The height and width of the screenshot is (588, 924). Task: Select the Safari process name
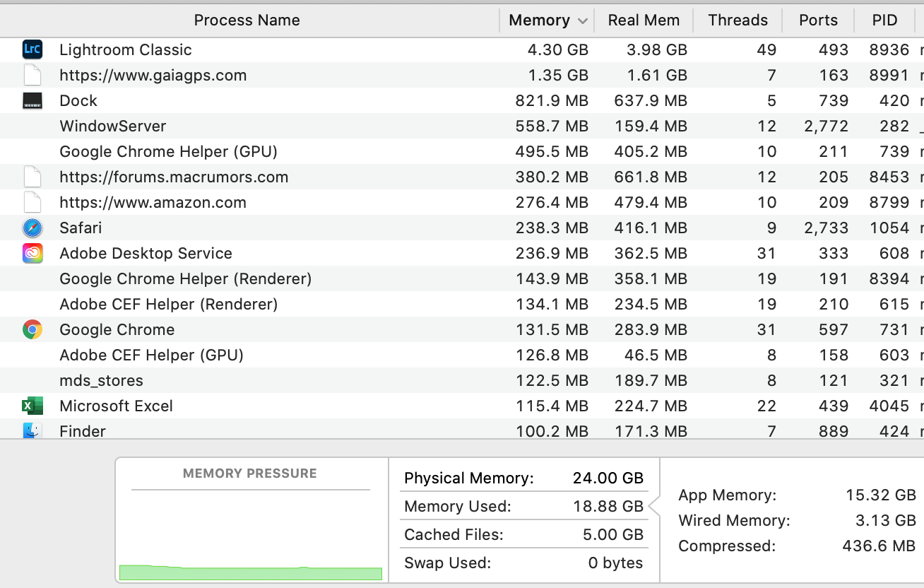[x=81, y=228]
